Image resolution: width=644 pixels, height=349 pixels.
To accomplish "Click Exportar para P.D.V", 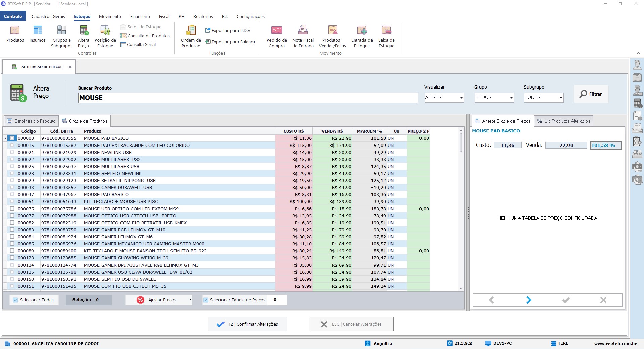I will (228, 30).
